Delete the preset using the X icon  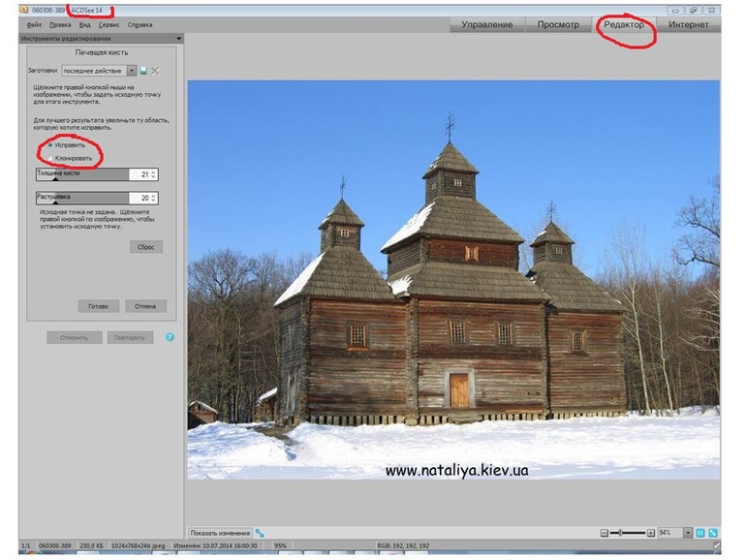point(155,71)
